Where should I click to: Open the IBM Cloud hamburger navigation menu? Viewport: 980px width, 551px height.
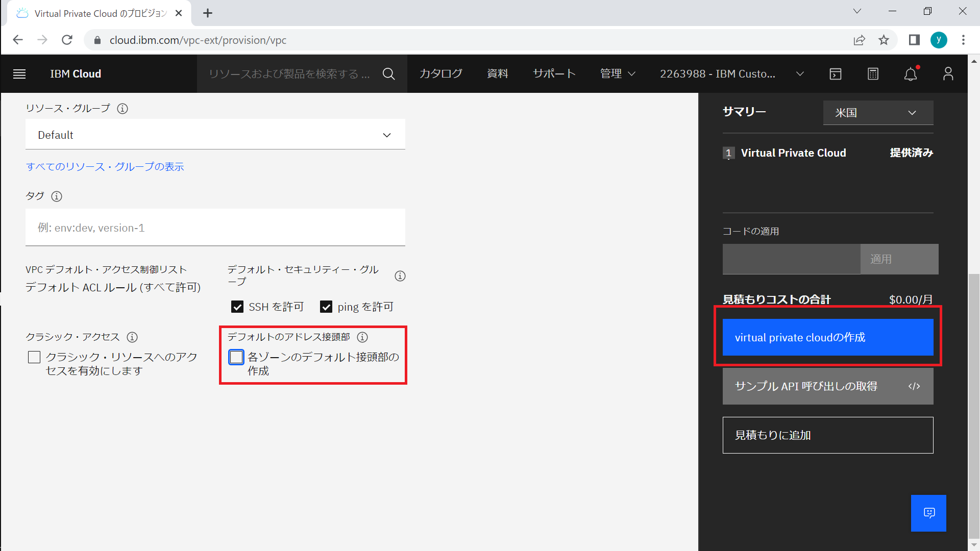tap(19, 74)
